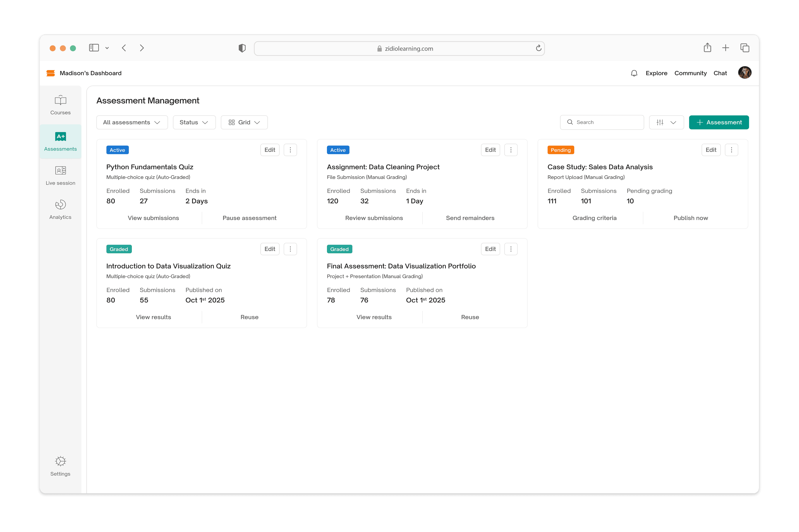
Task: Expand the Grid view dropdown
Action: click(x=244, y=123)
